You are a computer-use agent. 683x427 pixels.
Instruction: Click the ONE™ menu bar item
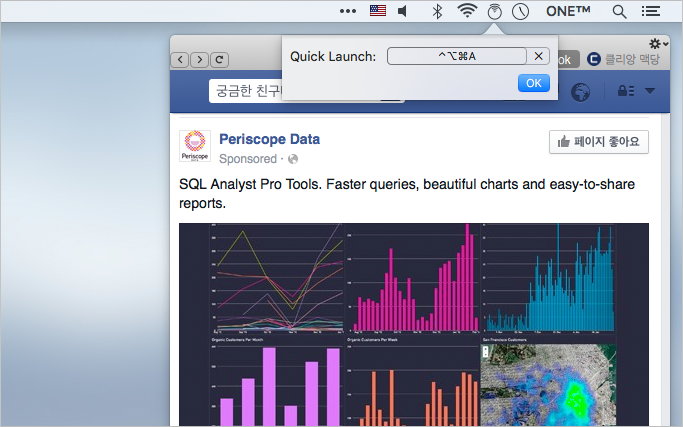(568, 11)
